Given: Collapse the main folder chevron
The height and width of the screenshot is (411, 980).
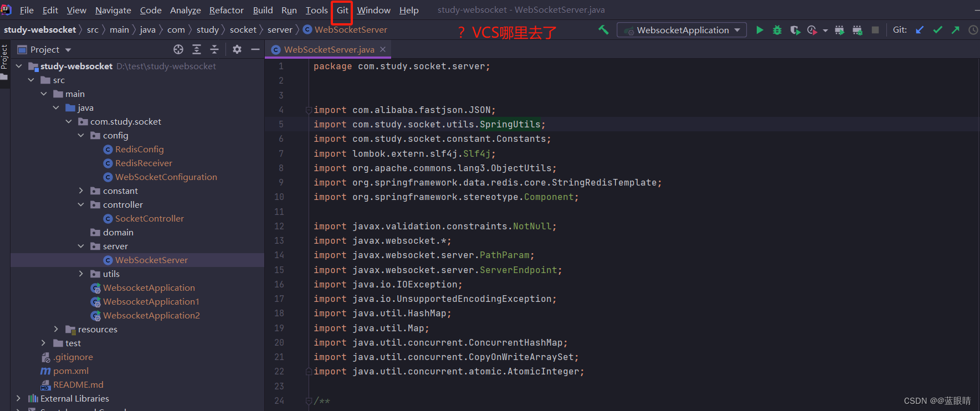Looking at the screenshot, I should [x=44, y=94].
